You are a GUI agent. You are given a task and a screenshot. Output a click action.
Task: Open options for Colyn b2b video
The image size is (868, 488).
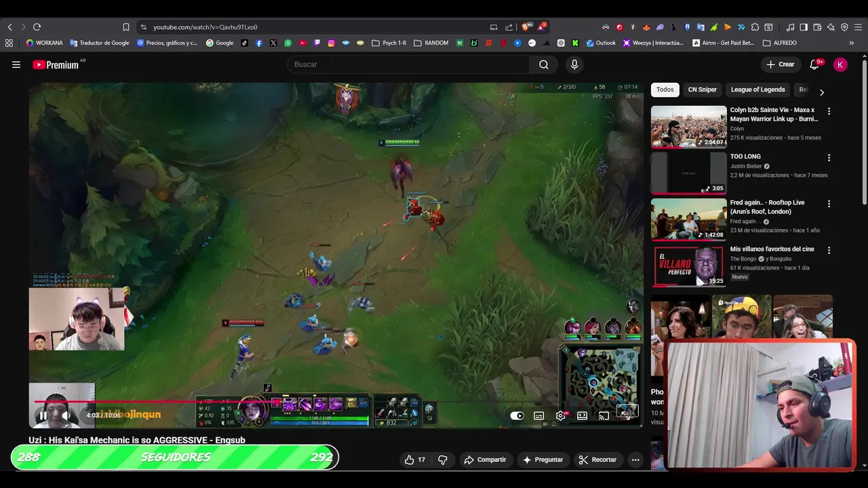[x=829, y=111]
